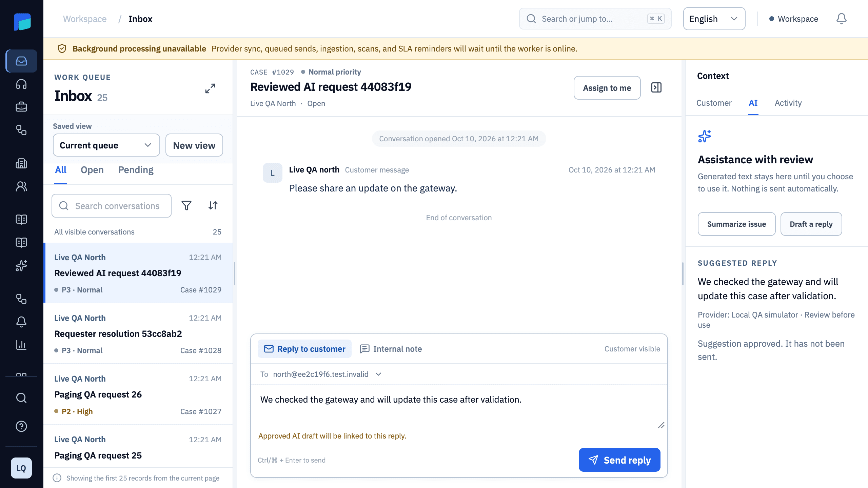The image size is (868, 488).
Task: Open the Activity context tab
Action: point(788,103)
